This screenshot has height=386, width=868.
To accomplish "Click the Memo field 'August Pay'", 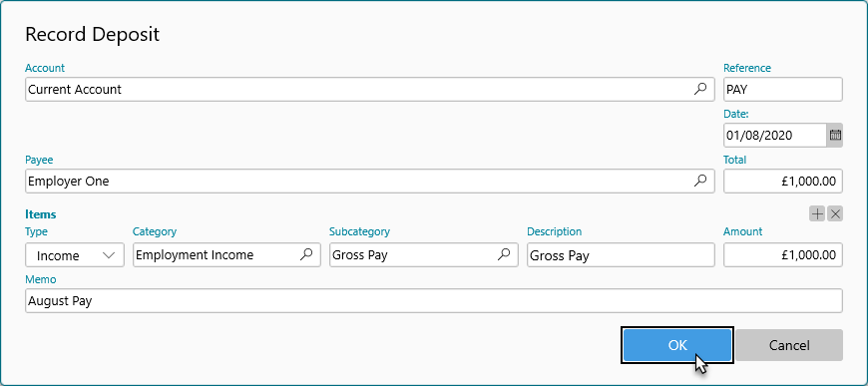I will (434, 300).
